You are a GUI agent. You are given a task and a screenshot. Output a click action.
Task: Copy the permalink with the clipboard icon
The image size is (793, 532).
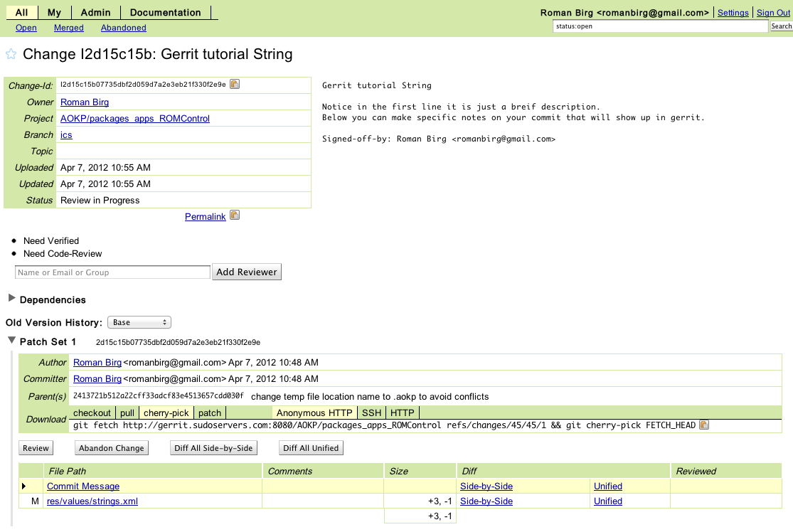tap(235, 216)
